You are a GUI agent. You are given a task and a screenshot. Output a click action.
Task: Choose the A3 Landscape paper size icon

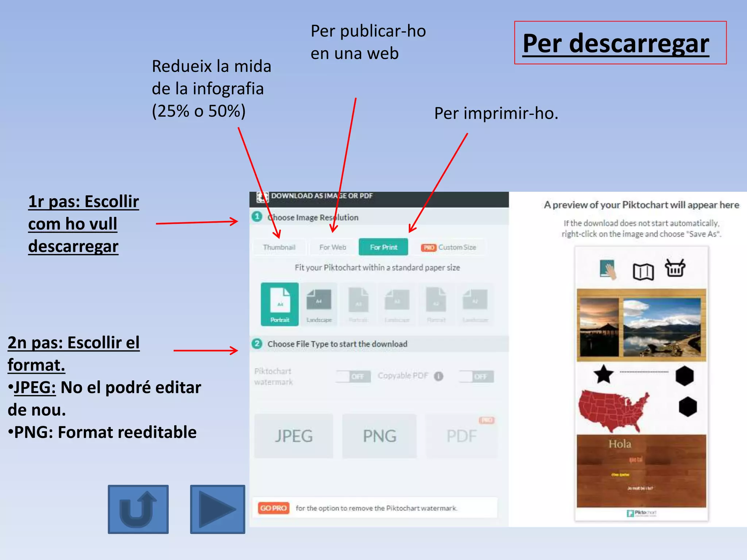coord(397,304)
